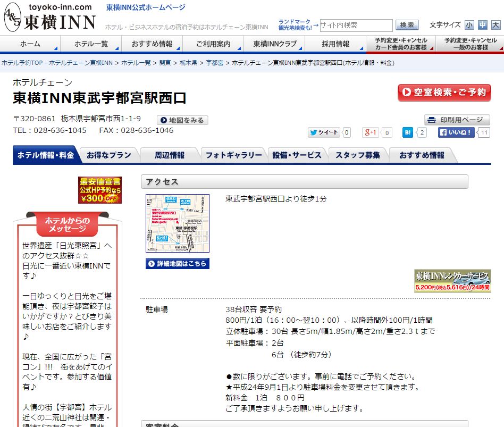This screenshot has height=427, width=504.
Task: Open the 東横INNクラブ menu
Action: [274, 44]
